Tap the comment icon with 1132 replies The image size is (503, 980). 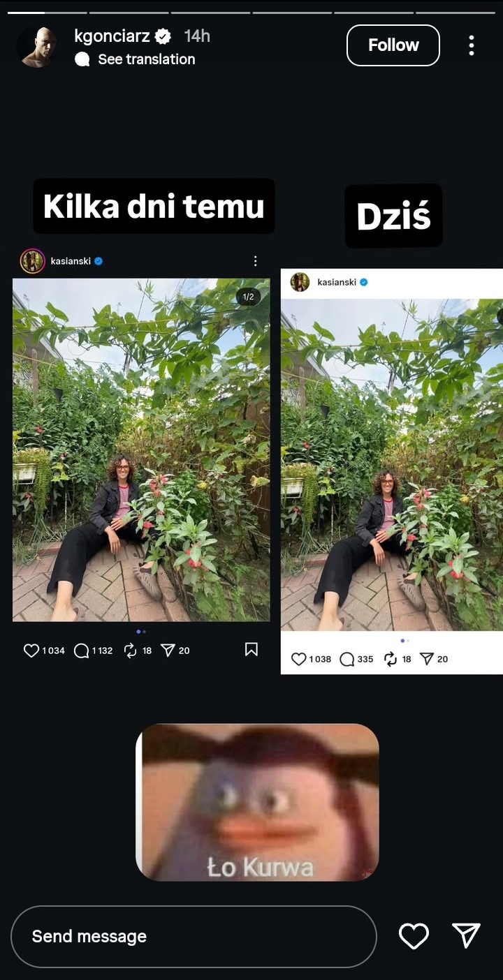point(82,651)
